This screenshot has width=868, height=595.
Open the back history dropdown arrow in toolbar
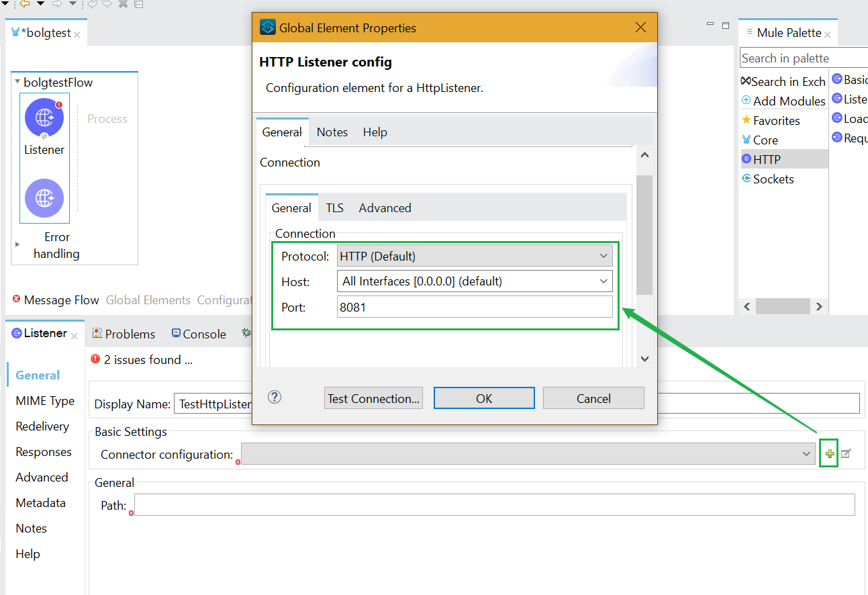coord(40,4)
